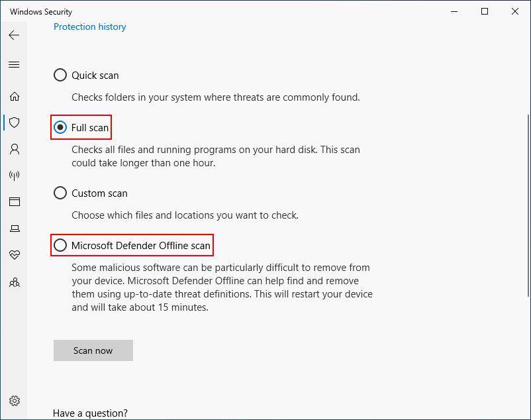Viewport: 531px width, 420px height.
Task: Open Family options icon
Action: coord(14,282)
